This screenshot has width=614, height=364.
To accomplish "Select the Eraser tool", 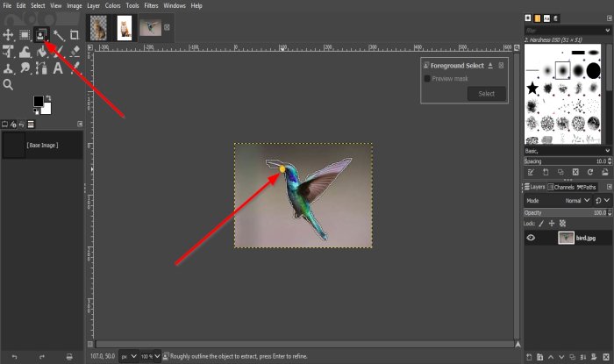I will tap(75, 52).
